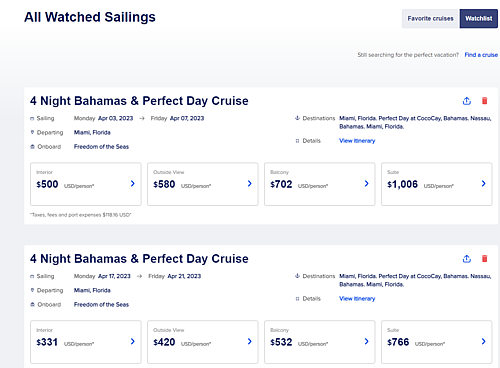Image resolution: width=500 pixels, height=368 pixels.
Task: Expand the $420 Outside View option arrow
Action: (x=250, y=341)
